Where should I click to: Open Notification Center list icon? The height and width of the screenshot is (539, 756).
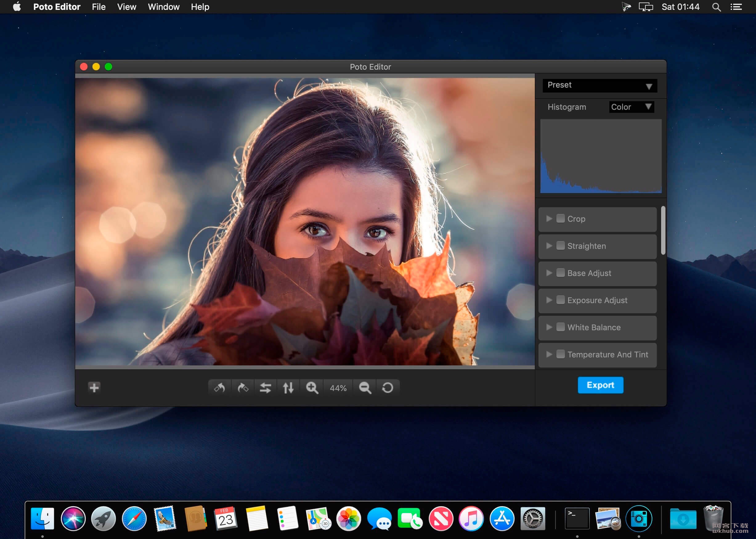[736, 7]
